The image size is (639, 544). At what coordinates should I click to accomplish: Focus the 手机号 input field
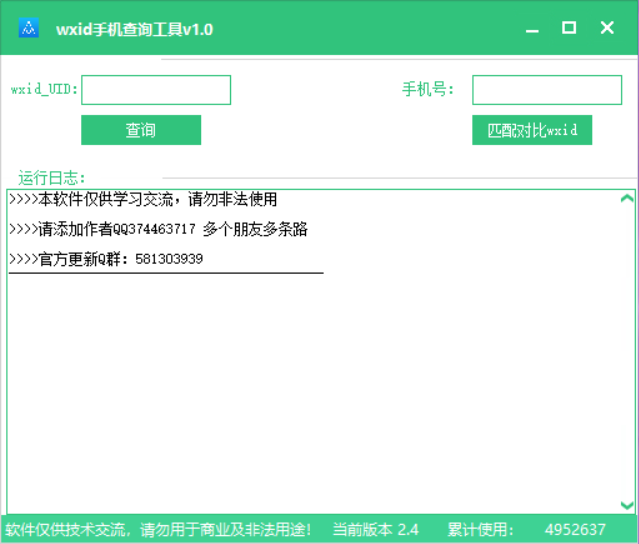click(x=547, y=90)
